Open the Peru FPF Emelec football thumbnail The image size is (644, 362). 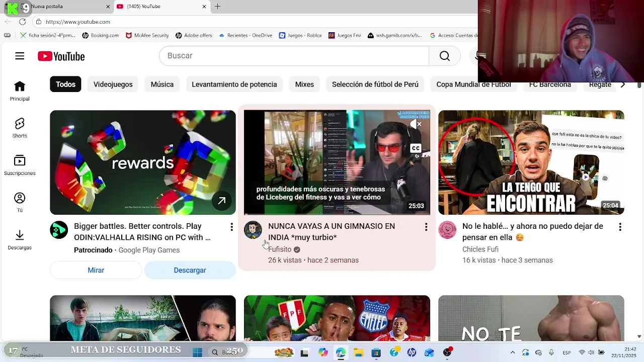click(337, 318)
